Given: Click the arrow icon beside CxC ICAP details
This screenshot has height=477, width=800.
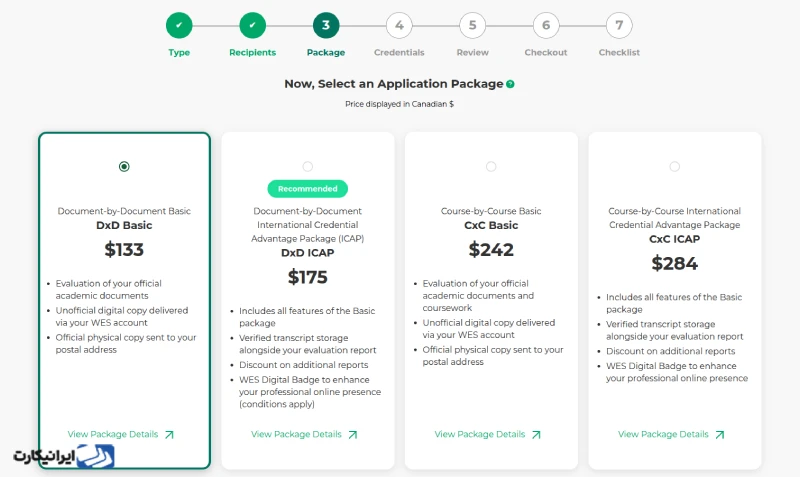Looking at the screenshot, I should (x=720, y=435).
